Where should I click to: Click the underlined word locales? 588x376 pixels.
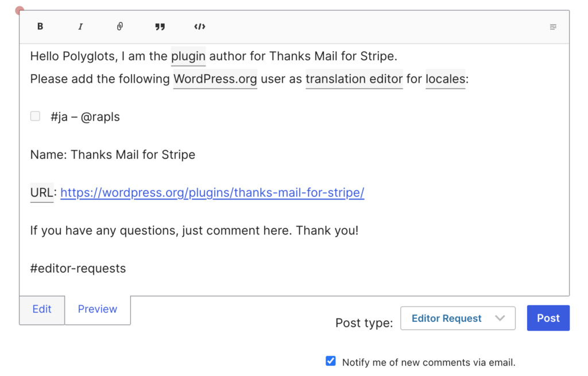[445, 79]
